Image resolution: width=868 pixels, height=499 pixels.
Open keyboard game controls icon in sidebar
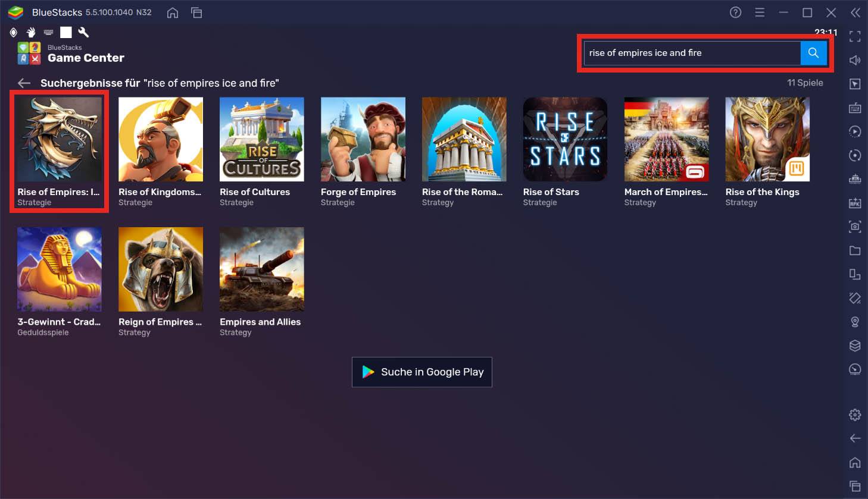pyautogui.click(x=855, y=108)
